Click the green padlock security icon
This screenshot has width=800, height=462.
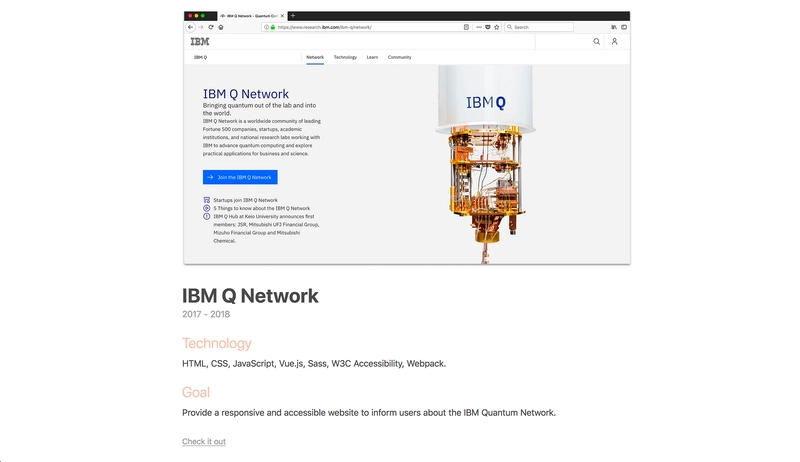(272, 27)
